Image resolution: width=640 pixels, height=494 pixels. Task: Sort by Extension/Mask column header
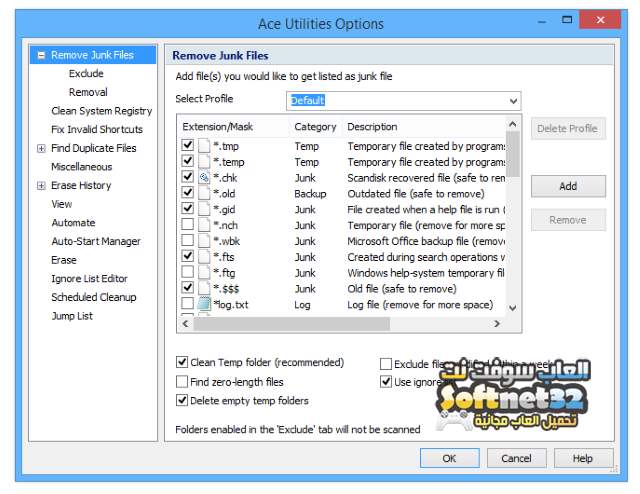[234, 127]
